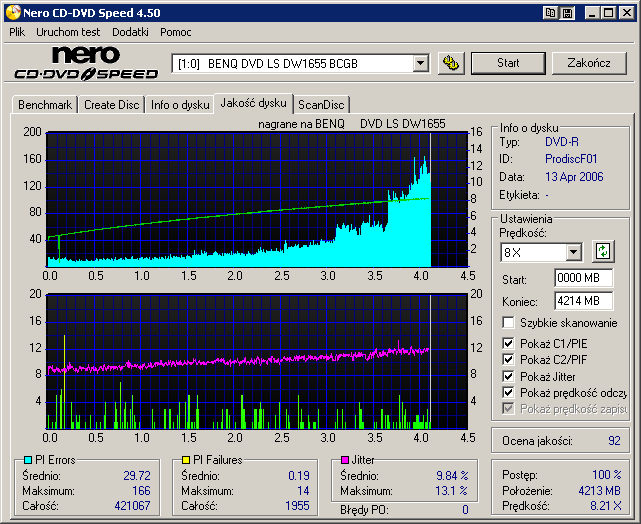The height and width of the screenshot is (524, 641).
Task: Click the Ocena jakości value 92
Action: [x=614, y=441]
